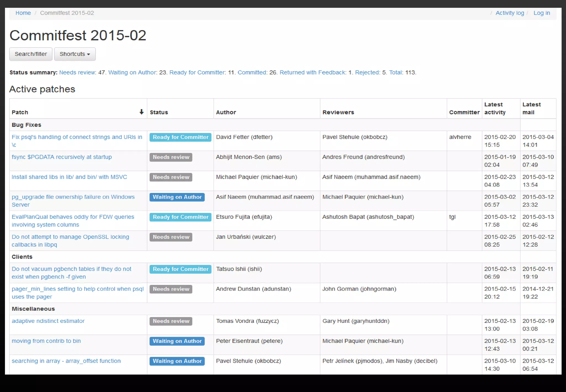Open the Activity log link
Screen dimensions: 566x392
(509, 13)
